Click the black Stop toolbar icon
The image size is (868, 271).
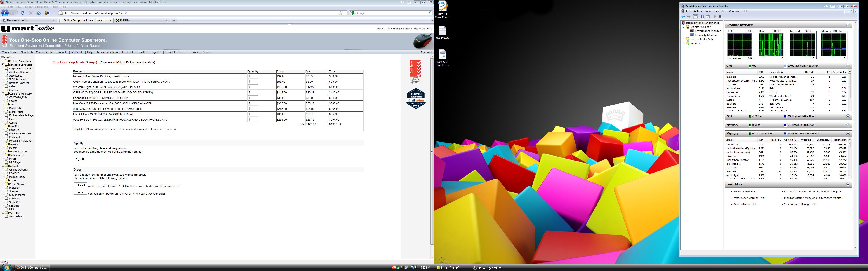click(720, 16)
